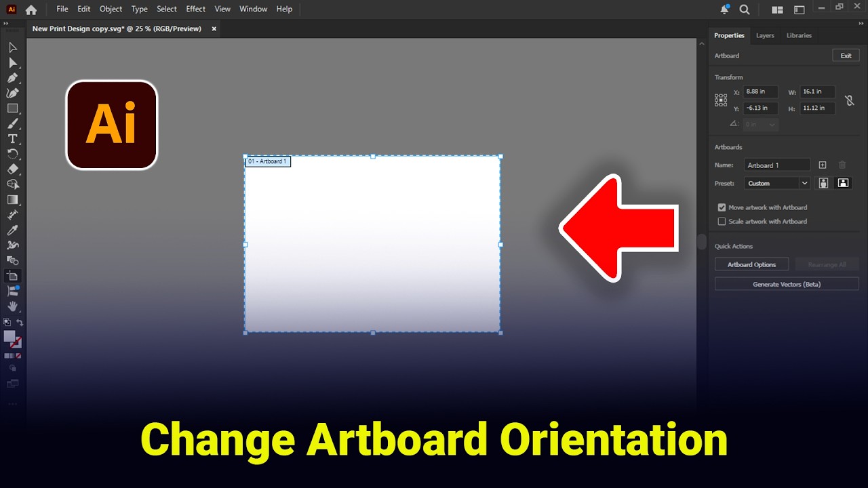This screenshot has height=488, width=868.
Task: Click the Delete Artboard trash icon
Action: 842,165
